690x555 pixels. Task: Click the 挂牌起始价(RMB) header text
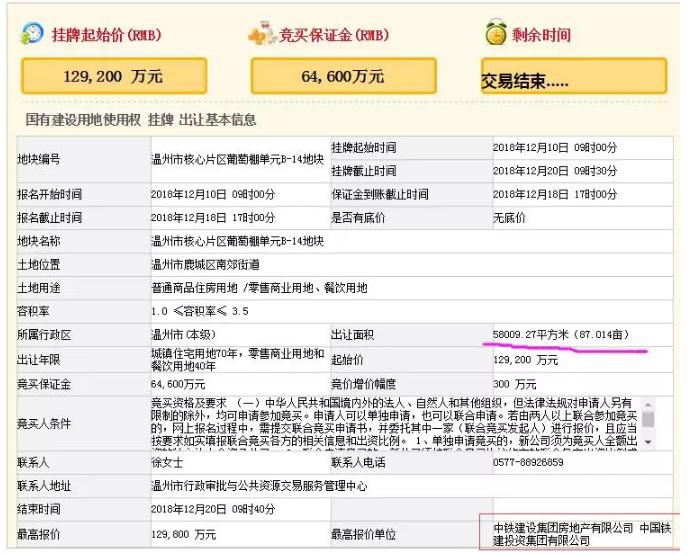tap(106, 35)
